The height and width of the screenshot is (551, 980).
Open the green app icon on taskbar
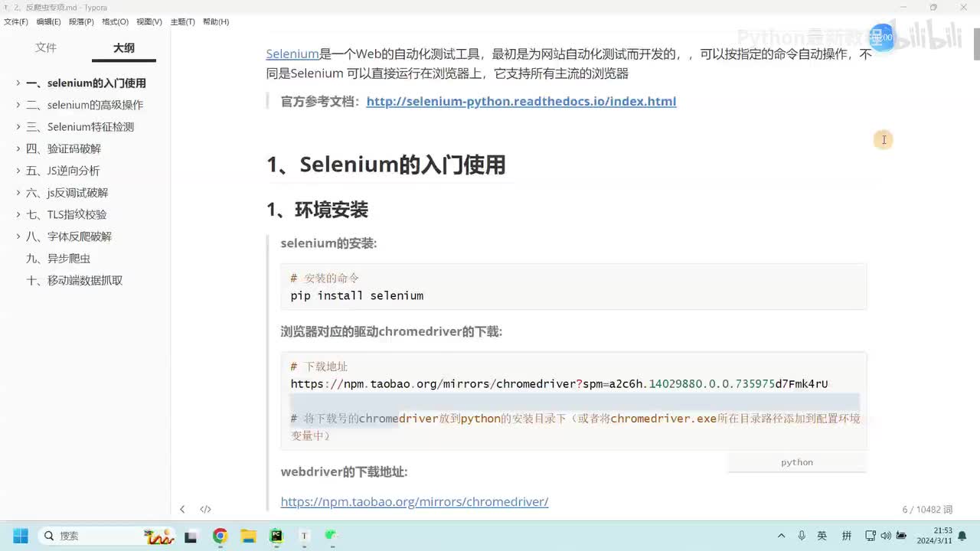(x=331, y=536)
